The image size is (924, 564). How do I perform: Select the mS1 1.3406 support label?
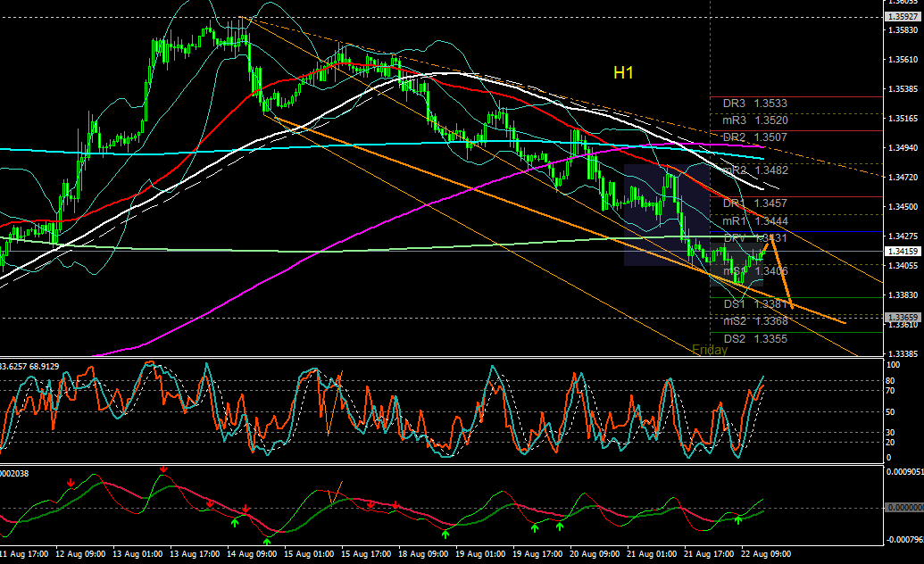pos(755,271)
